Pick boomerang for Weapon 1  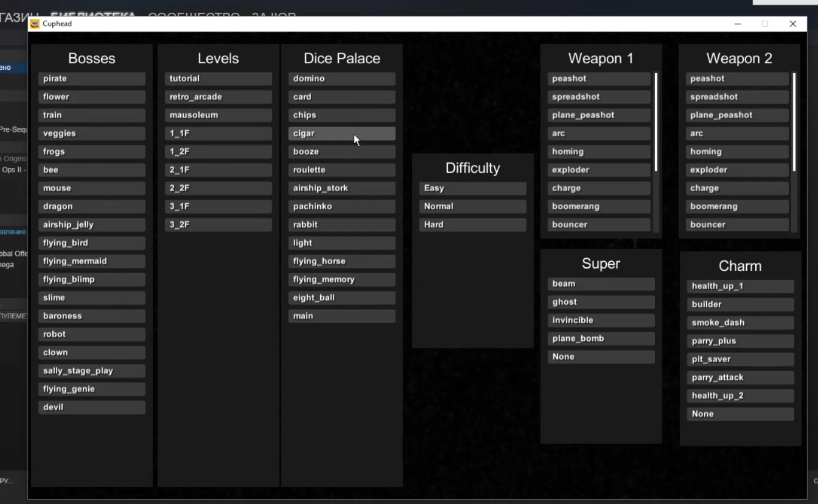click(599, 207)
